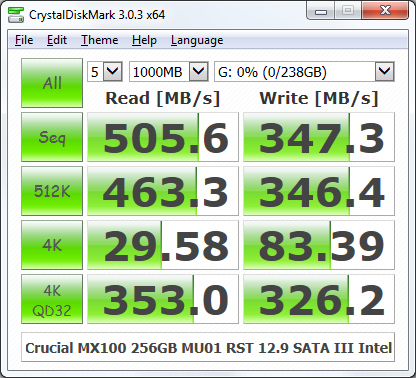
Task: Close the CrystalDiskMark window
Action: coord(385,11)
